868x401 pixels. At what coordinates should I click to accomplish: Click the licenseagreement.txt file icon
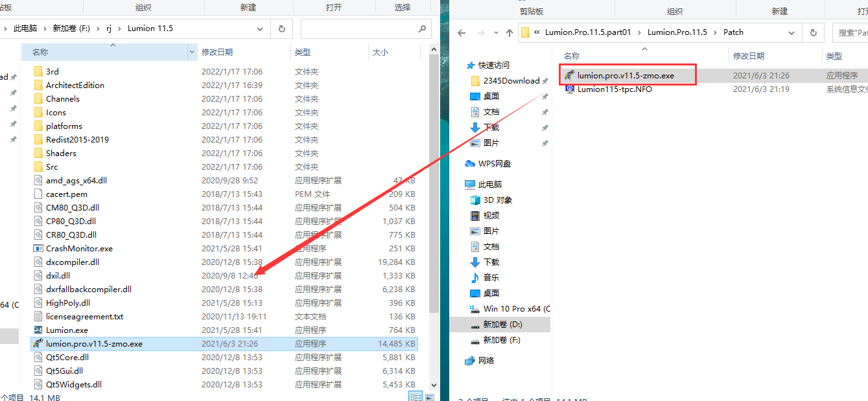38,316
